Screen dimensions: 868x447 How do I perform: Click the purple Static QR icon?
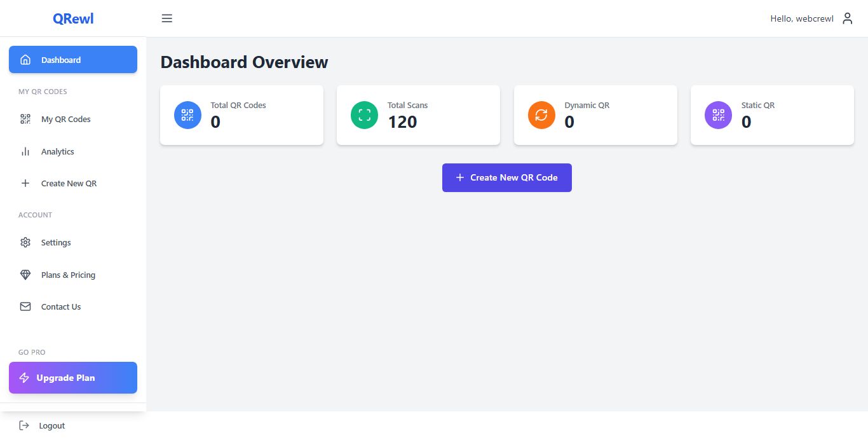click(718, 115)
